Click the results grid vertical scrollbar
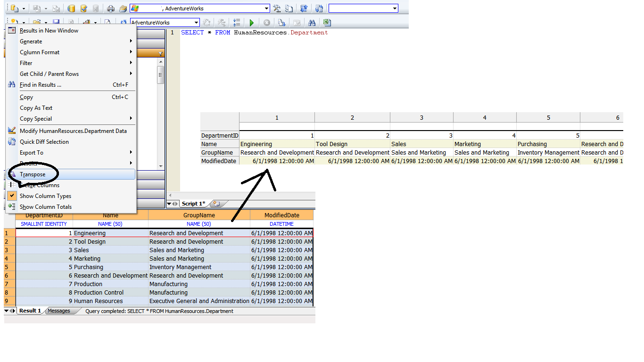 coord(160,75)
